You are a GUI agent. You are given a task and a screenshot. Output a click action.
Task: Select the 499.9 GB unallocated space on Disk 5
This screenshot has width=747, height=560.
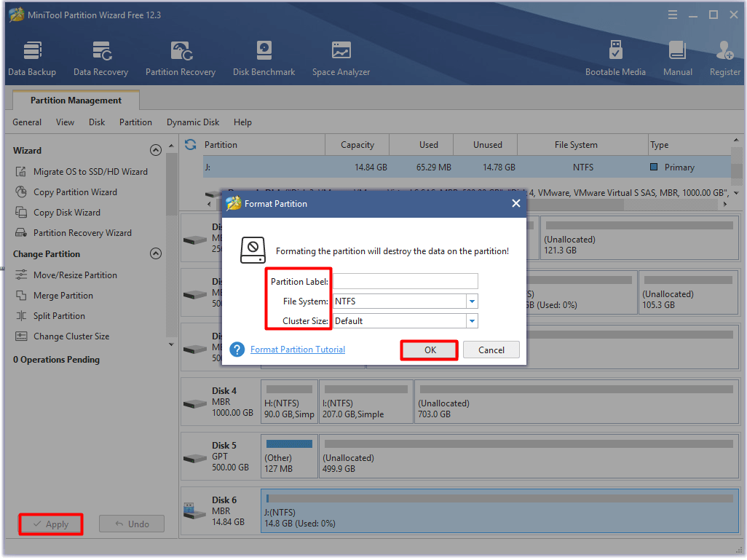pyautogui.click(x=529, y=456)
